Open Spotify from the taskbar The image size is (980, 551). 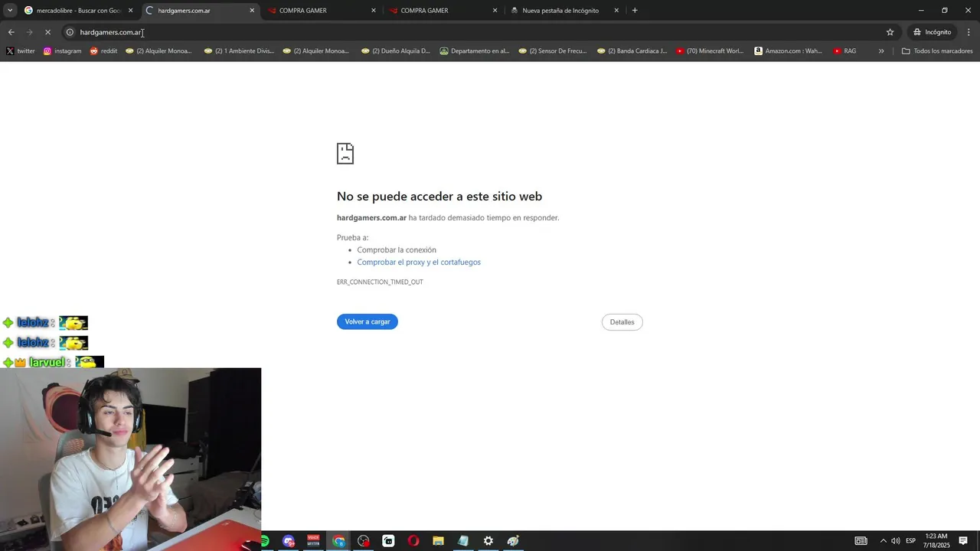pyautogui.click(x=265, y=541)
